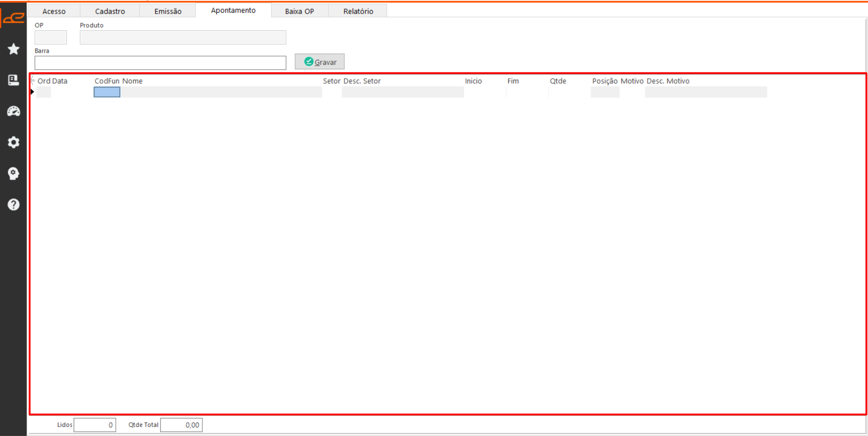Switch to the Acesso tab
The width and height of the screenshot is (868, 436).
pyautogui.click(x=54, y=11)
